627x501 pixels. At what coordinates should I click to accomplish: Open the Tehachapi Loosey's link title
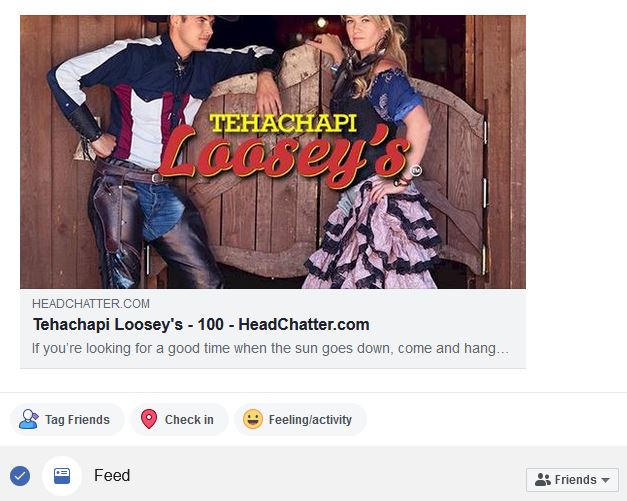click(201, 324)
